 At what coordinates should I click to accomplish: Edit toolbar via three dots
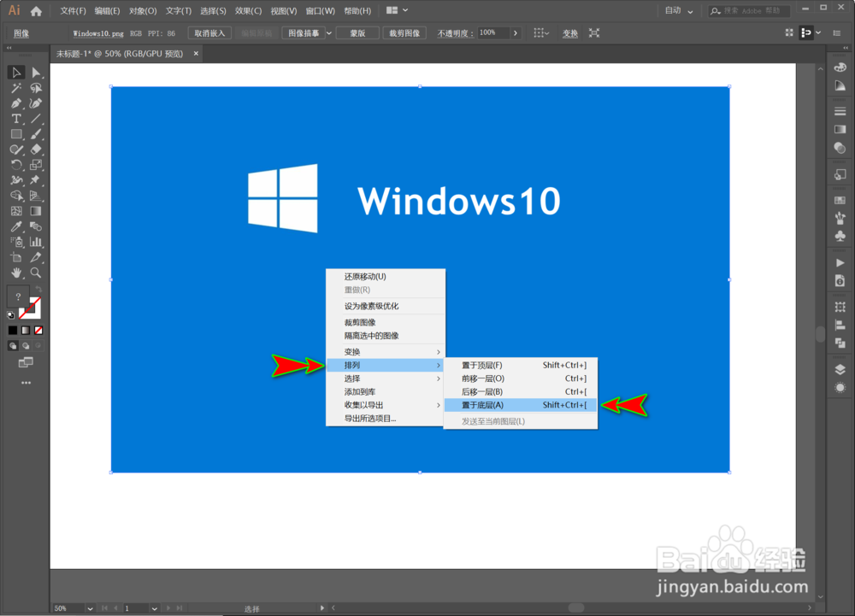(x=26, y=383)
